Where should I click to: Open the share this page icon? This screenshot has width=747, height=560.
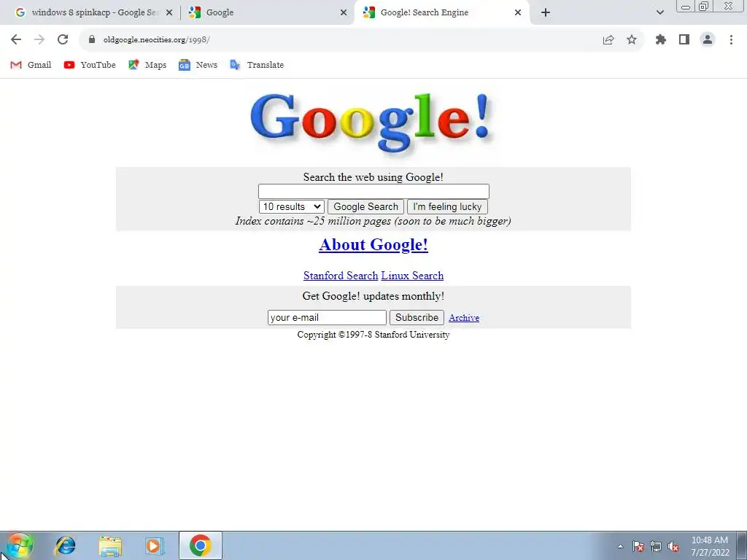pyautogui.click(x=608, y=39)
